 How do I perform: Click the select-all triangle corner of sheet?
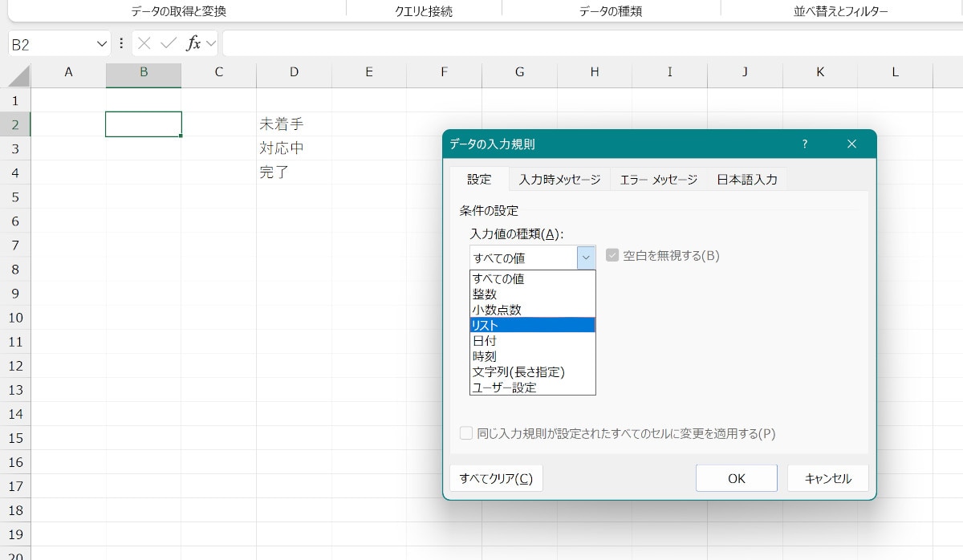point(18,75)
